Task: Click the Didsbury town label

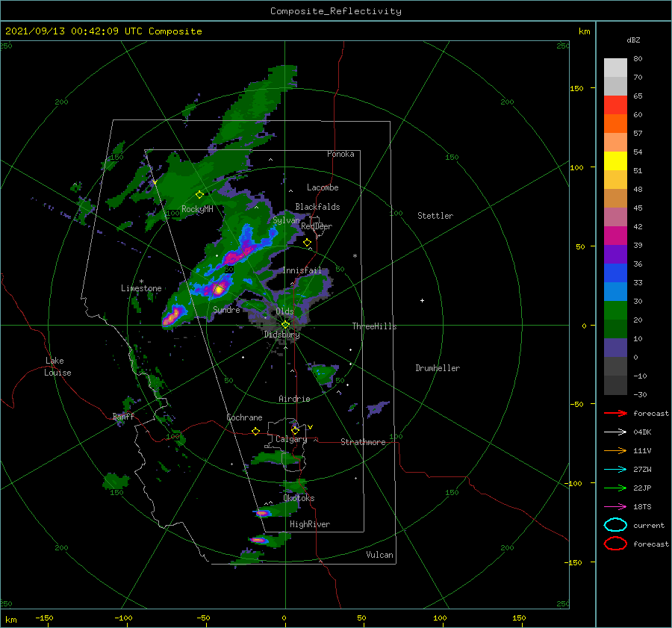Action: click(x=281, y=335)
